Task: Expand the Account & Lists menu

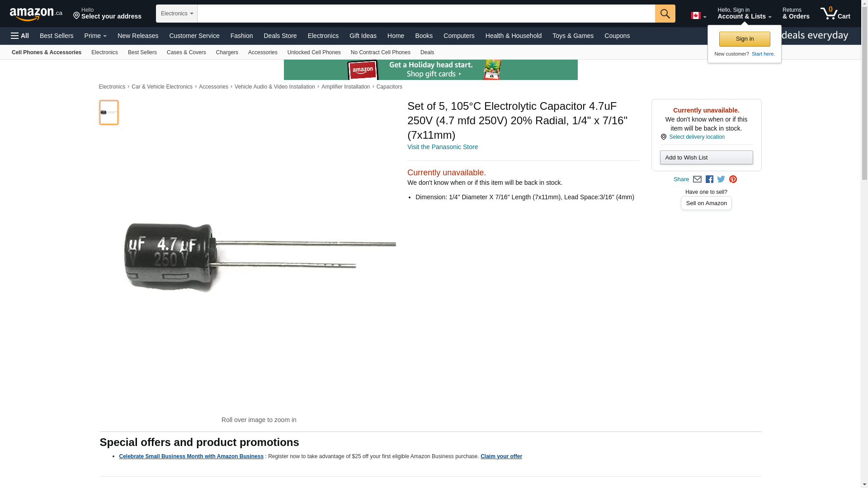Action: click(744, 14)
